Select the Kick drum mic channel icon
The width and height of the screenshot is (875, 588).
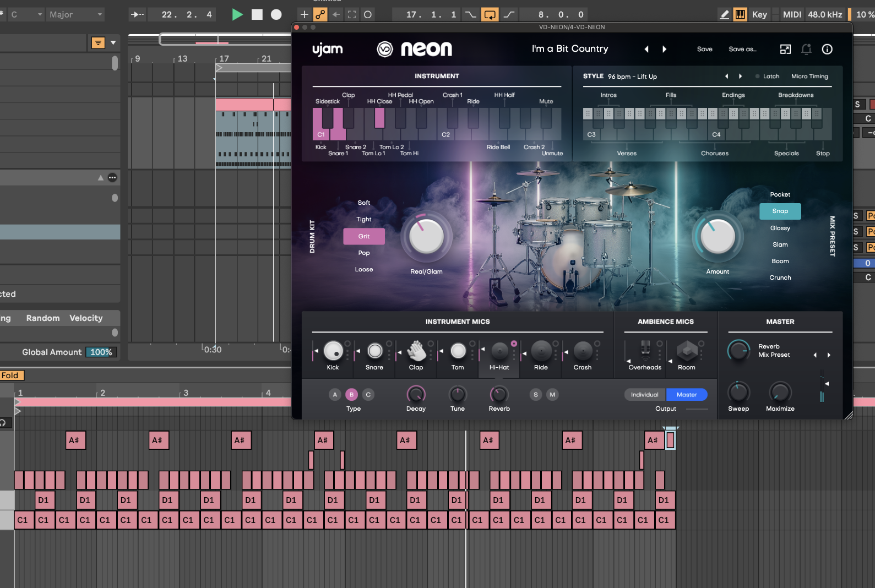pyautogui.click(x=333, y=351)
